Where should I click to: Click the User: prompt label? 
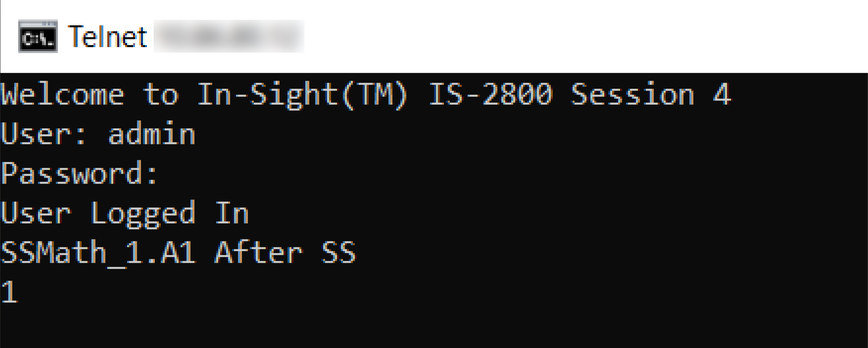point(44,135)
